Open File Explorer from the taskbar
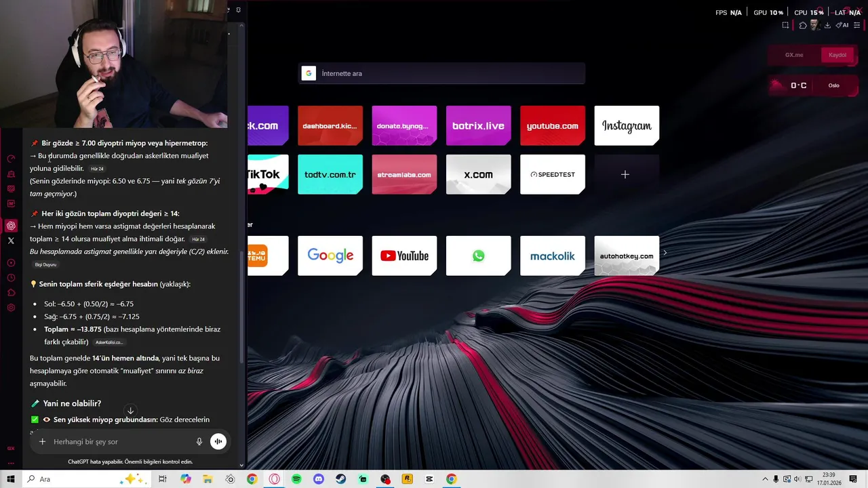The image size is (868, 488). tap(208, 479)
